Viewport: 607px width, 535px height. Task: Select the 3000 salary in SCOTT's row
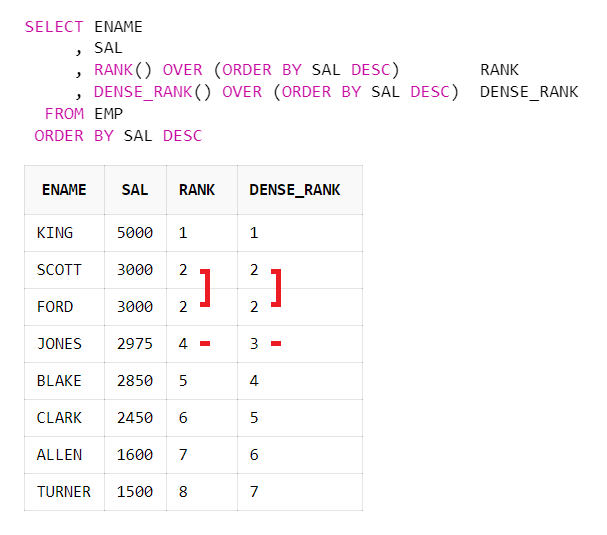coord(135,270)
